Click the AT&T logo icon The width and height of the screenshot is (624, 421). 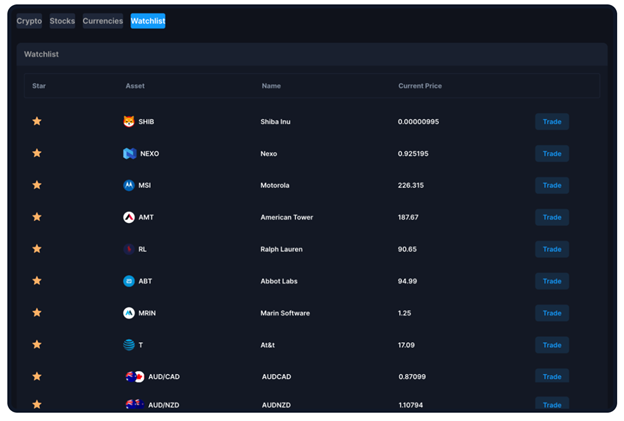(x=129, y=345)
